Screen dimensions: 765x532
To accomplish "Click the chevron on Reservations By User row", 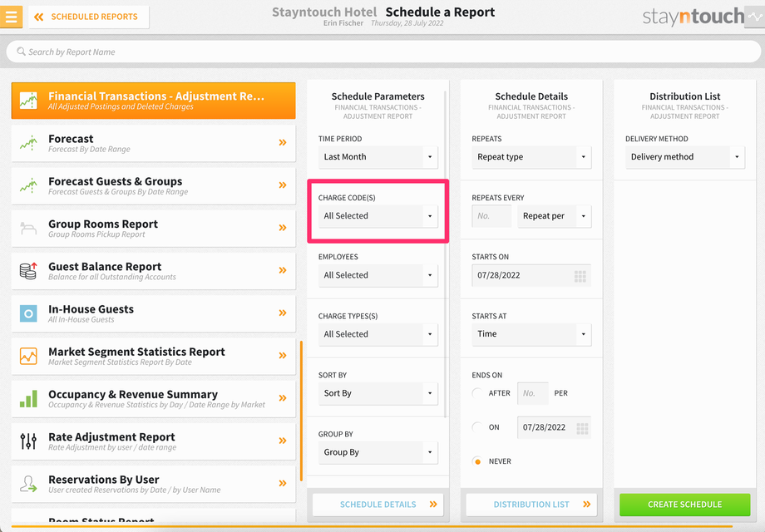I will [x=283, y=483].
